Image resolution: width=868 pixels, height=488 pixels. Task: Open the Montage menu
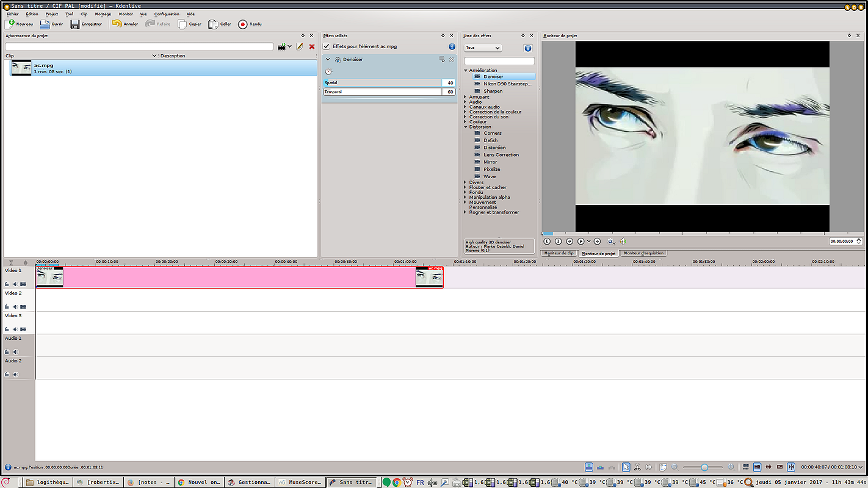click(103, 14)
